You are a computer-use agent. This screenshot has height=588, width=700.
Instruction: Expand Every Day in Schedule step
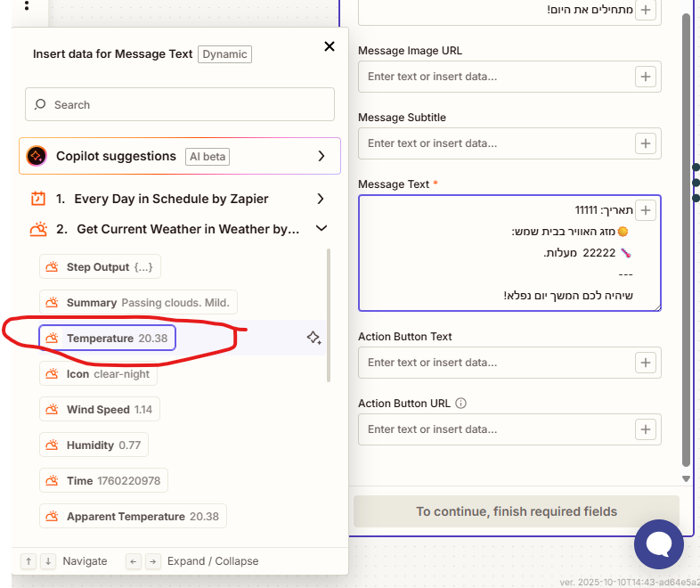(x=322, y=199)
